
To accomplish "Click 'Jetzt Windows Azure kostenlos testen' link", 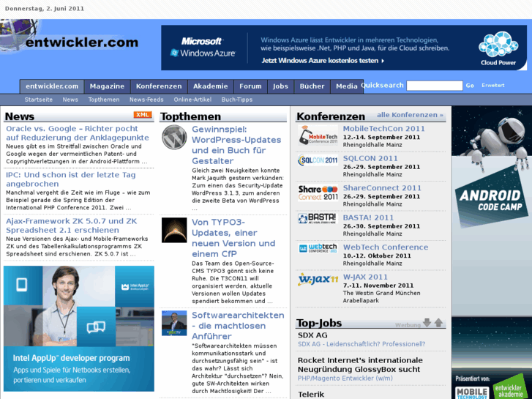I will [x=323, y=61].
